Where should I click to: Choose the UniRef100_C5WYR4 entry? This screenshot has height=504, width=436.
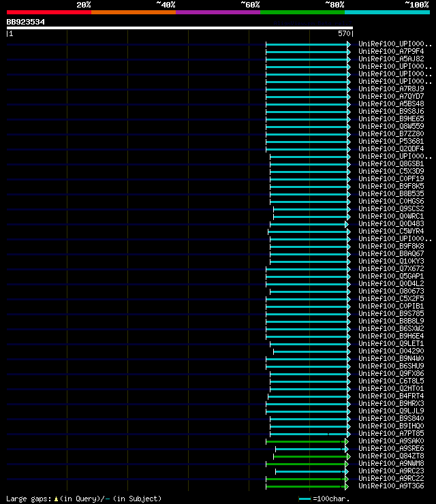[x=391, y=232]
